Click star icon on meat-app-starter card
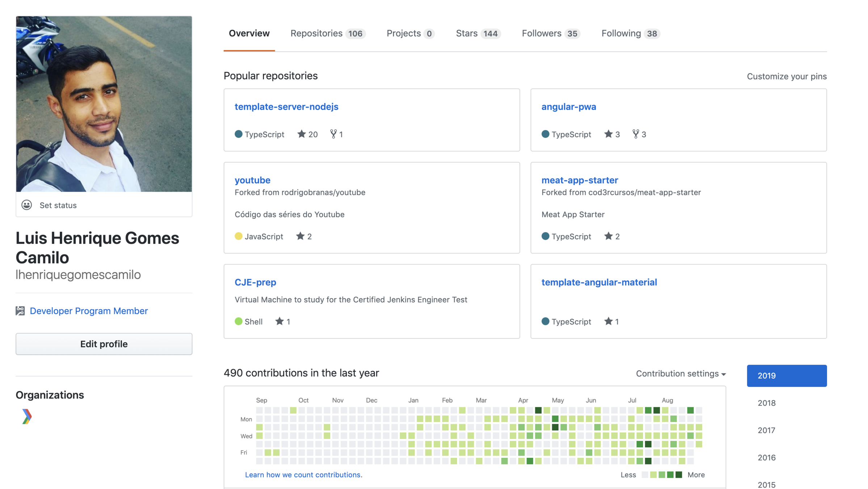Screen dimensions: 868x489 (608, 236)
